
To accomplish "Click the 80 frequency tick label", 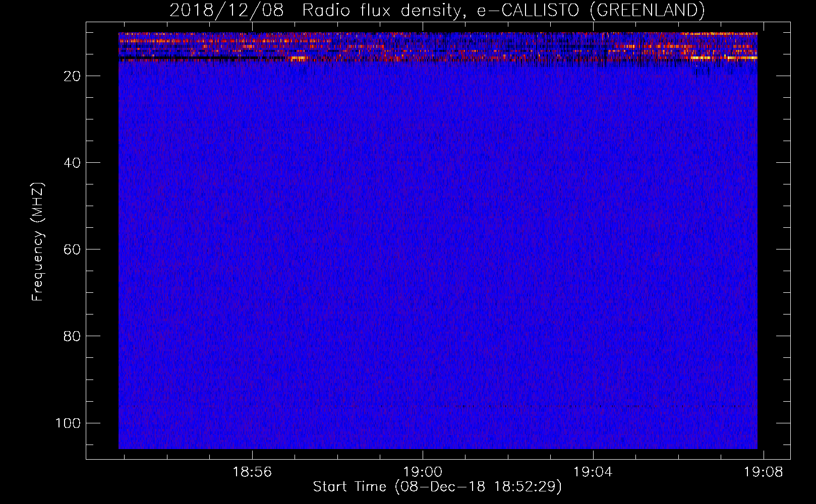I will pyautogui.click(x=72, y=336).
